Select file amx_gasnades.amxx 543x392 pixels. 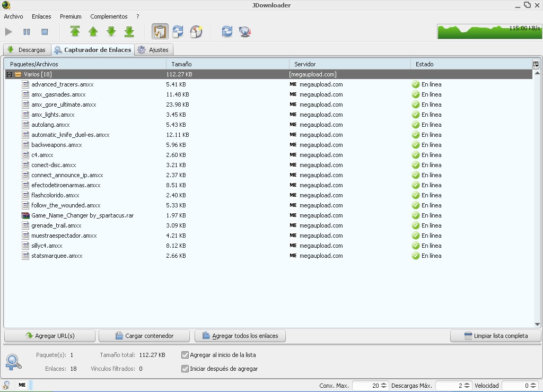pyautogui.click(x=58, y=94)
